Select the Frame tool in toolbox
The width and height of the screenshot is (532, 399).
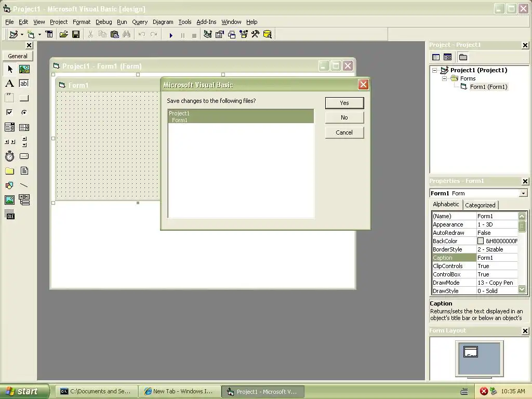pos(10,98)
